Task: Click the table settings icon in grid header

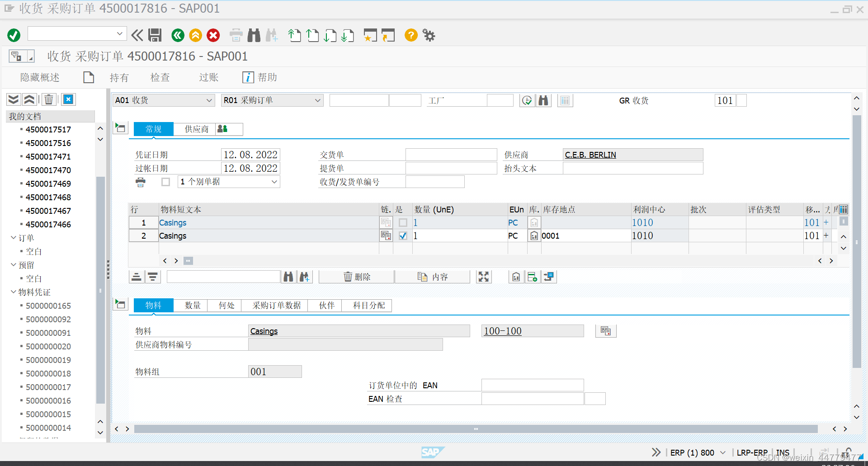Action: click(x=844, y=209)
